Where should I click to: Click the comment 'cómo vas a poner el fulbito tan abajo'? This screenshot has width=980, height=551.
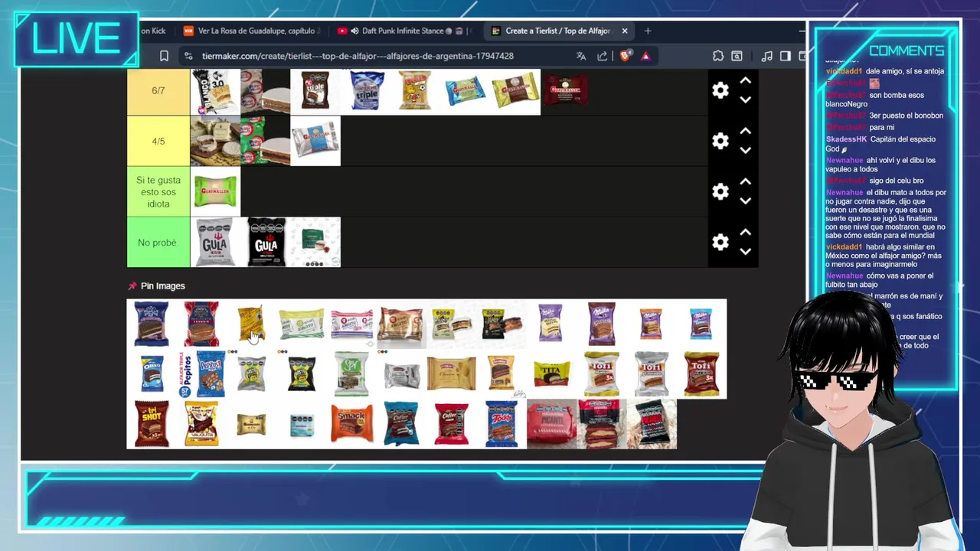880,280
